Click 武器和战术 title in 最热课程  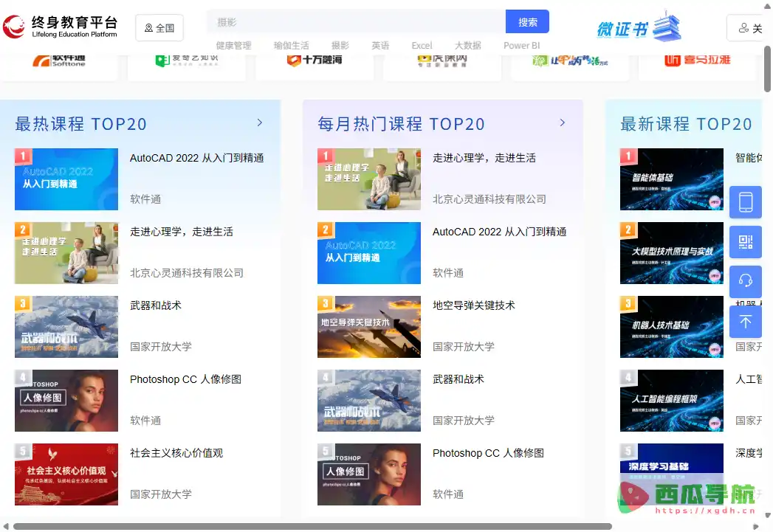coord(156,306)
